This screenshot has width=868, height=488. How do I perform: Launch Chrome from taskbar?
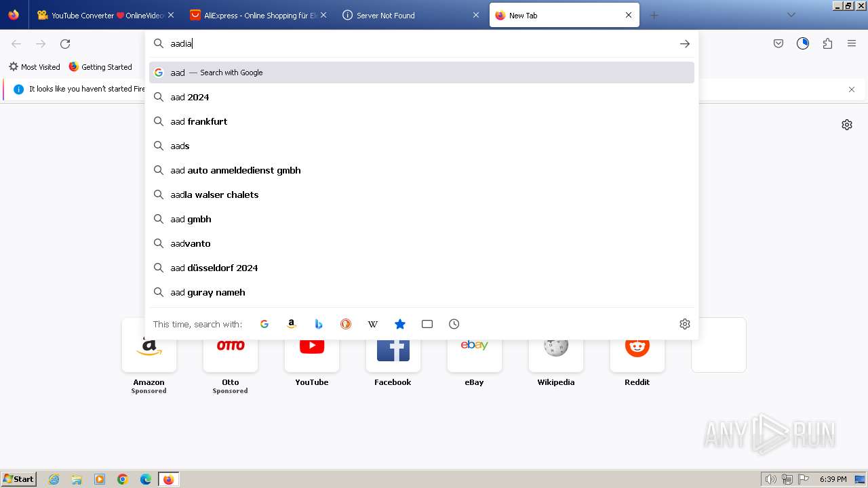click(x=123, y=479)
